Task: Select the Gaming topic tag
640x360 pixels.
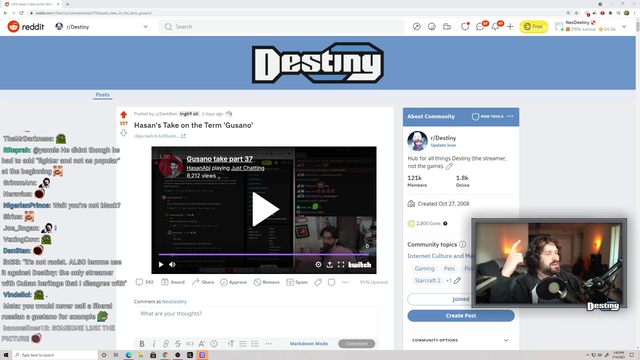Action: [424, 269]
